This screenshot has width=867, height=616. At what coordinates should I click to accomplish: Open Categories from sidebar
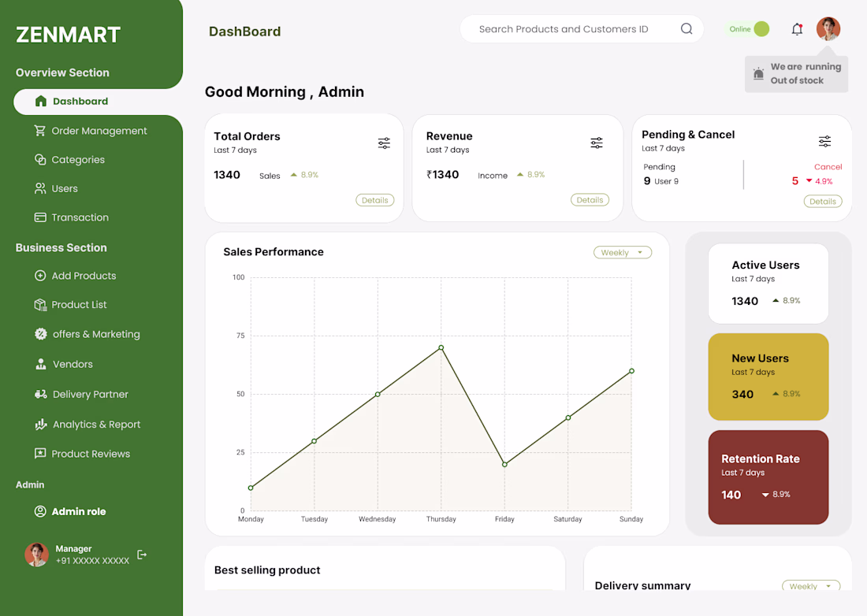click(x=78, y=160)
